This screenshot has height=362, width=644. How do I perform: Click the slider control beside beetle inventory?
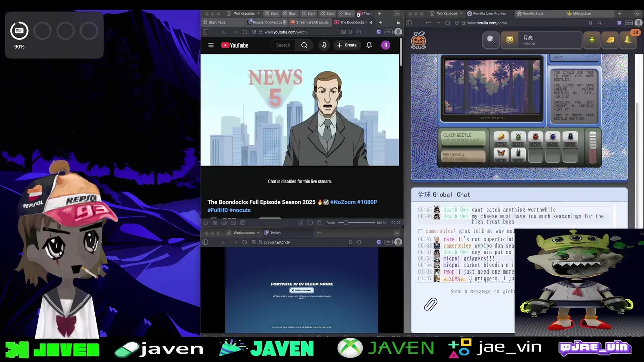(x=593, y=147)
